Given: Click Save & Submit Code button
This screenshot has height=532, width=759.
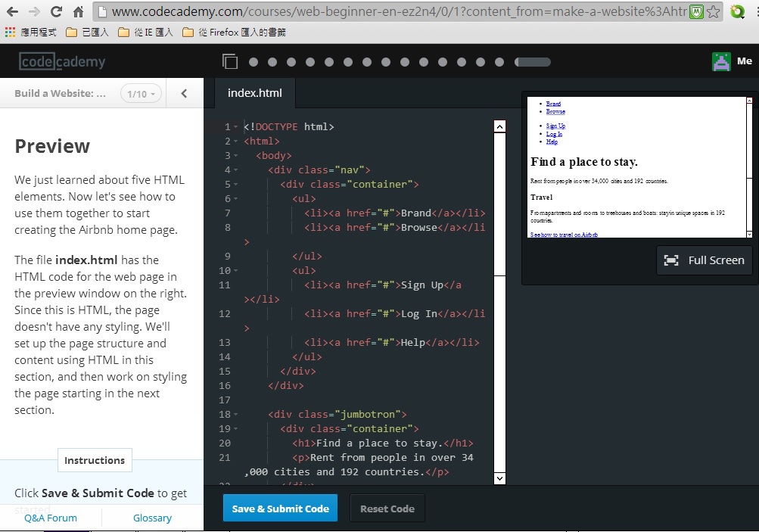Looking at the screenshot, I should [x=280, y=509].
